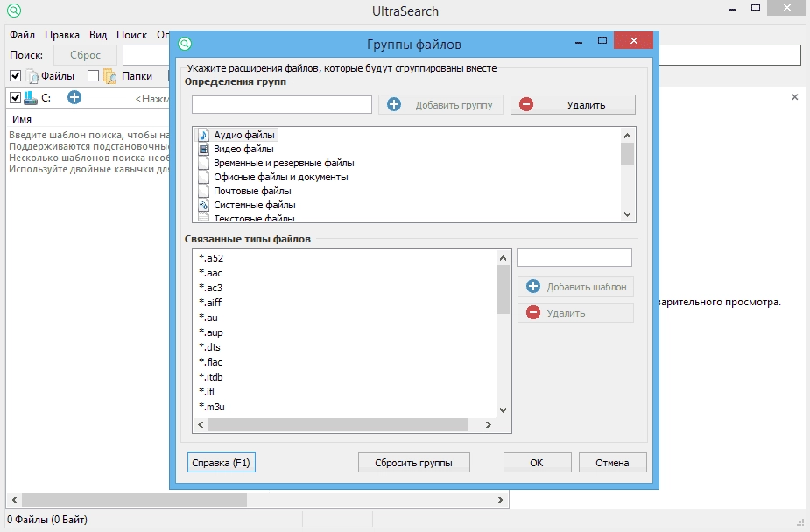Open the Файл menu
Screen dimensions: 810x532
click(x=22, y=35)
